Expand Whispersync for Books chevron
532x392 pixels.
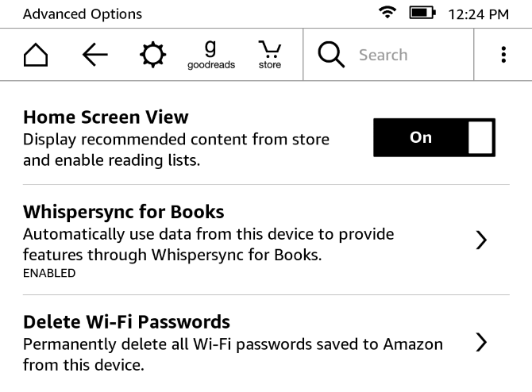(x=480, y=241)
